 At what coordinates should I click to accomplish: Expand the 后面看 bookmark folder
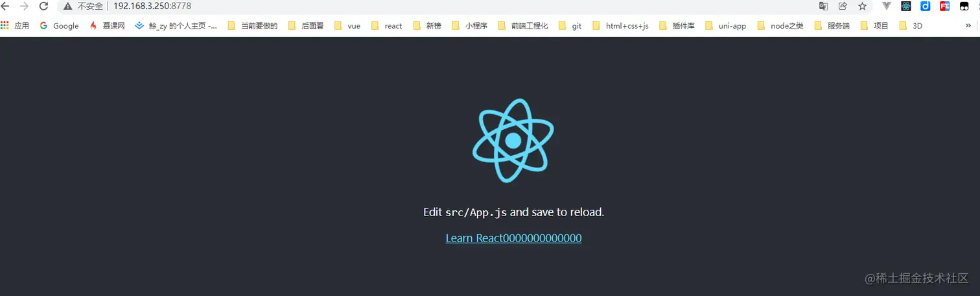point(306,26)
